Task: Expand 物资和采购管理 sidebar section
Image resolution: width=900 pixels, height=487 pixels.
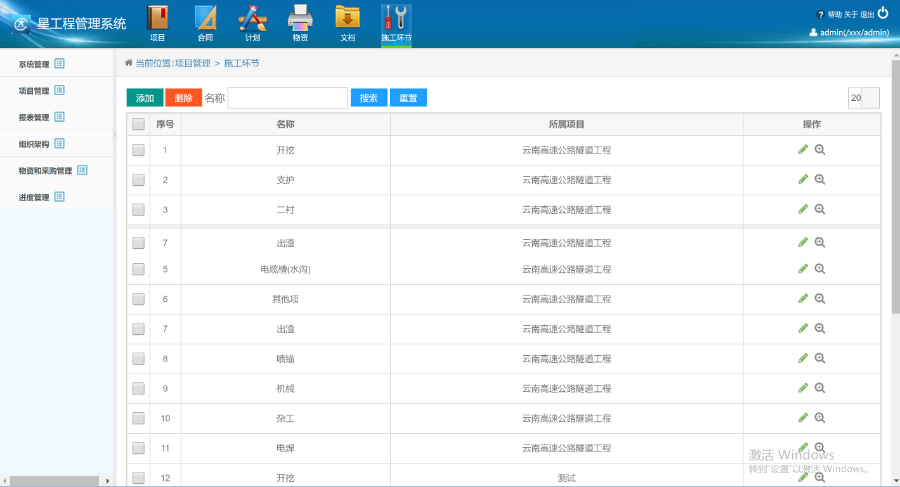Action: coord(52,170)
